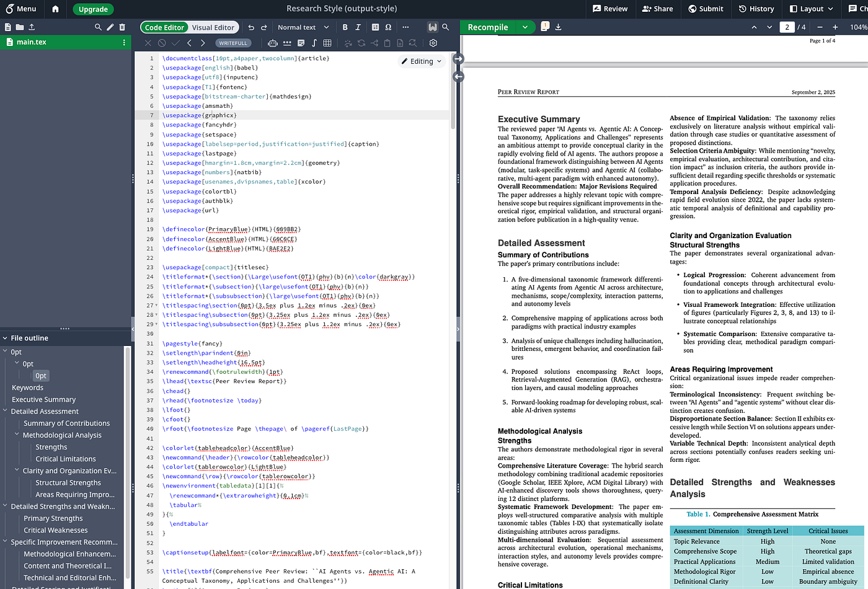This screenshot has height=589, width=868.
Task: Open project History
Action: (756, 9)
